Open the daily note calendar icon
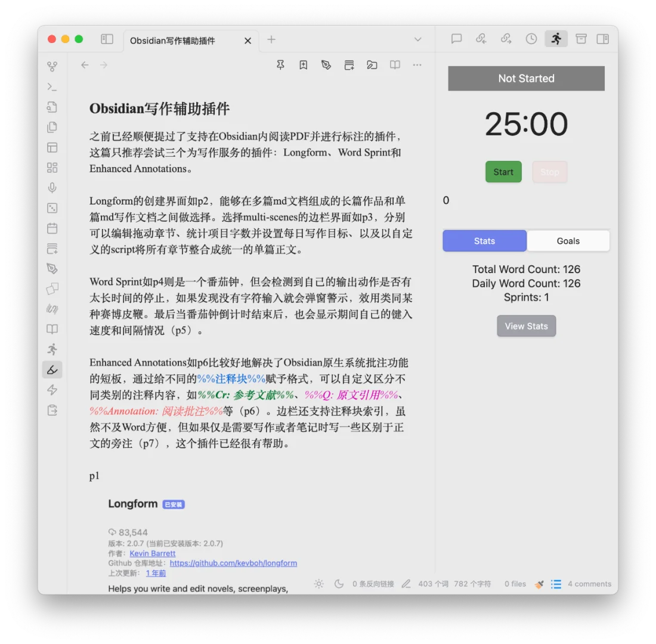Image resolution: width=656 pixels, height=644 pixels. (x=52, y=228)
